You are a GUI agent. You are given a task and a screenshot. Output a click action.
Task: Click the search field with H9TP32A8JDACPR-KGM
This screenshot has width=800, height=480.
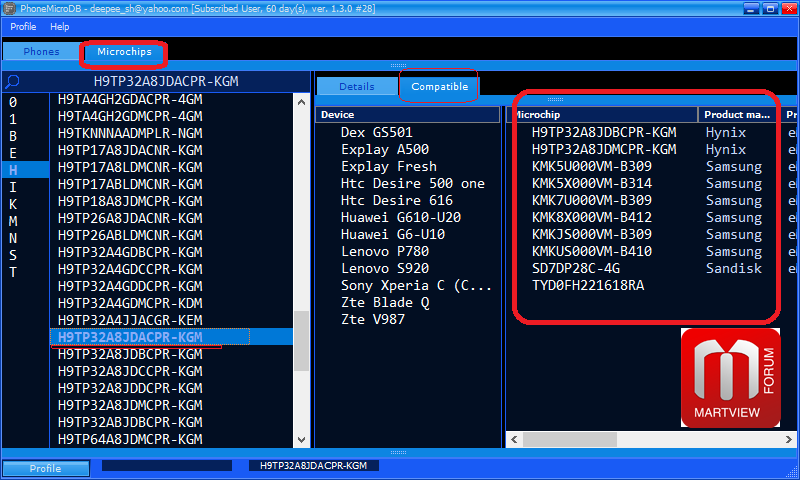coord(166,81)
